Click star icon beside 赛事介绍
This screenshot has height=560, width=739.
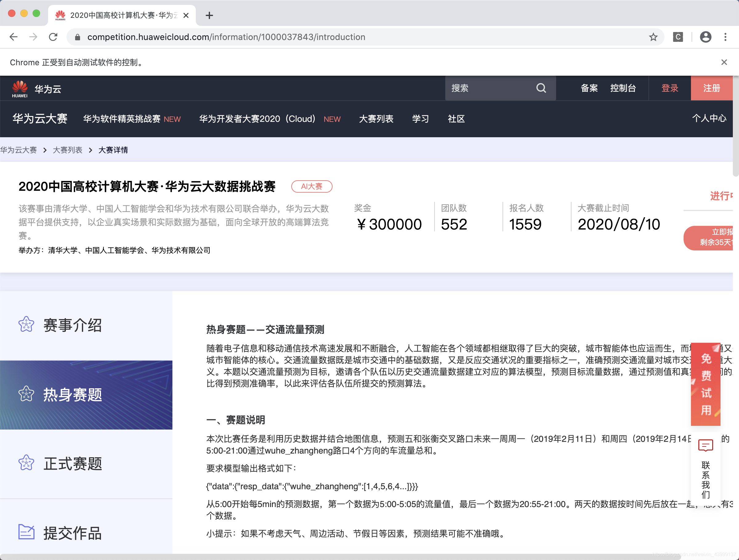tap(26, 324)
